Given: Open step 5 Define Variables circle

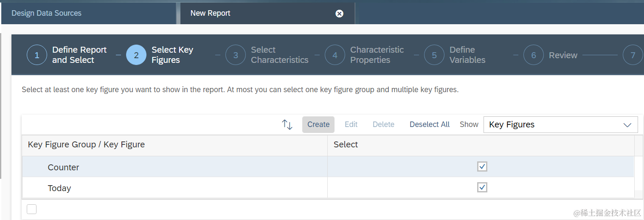Looking at the screenshot, I should [x=434, y=55].
